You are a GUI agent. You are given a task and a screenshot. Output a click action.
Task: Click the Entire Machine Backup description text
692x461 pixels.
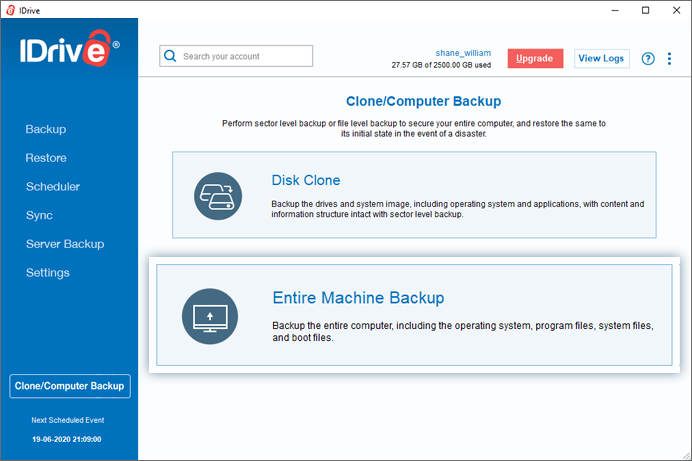463,331
